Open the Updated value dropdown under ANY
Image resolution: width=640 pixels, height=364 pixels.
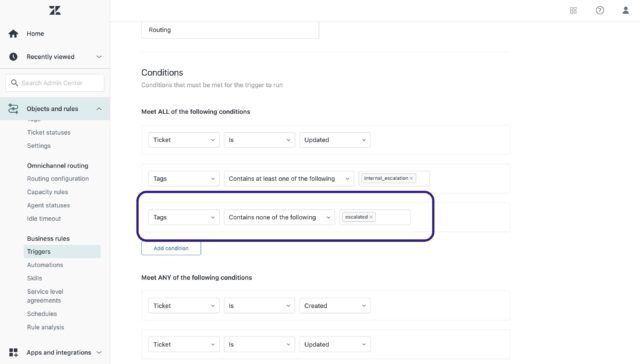(x=335, y=344)
